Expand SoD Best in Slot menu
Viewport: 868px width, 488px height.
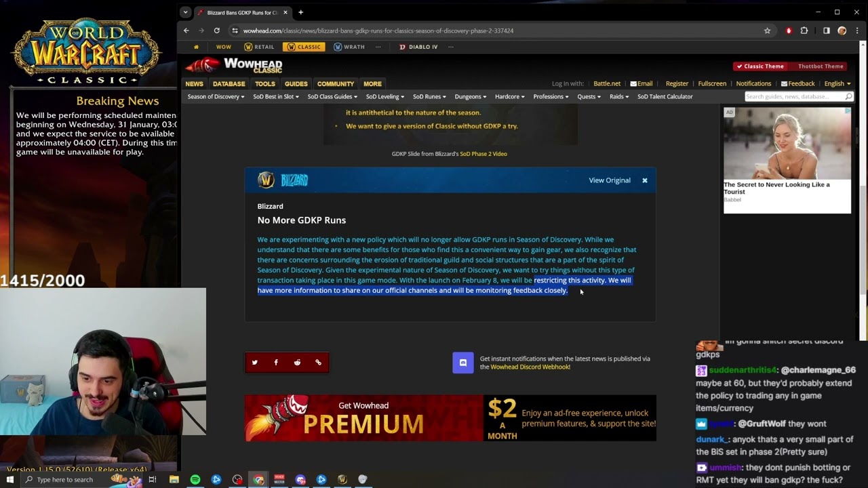[276, 96]
